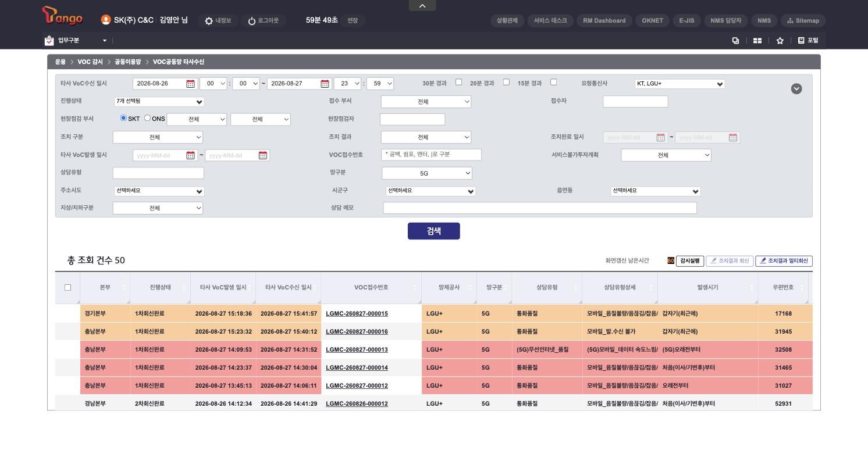Click the 접수자 input field
The image size is (868, 472).
click(635, 102)
